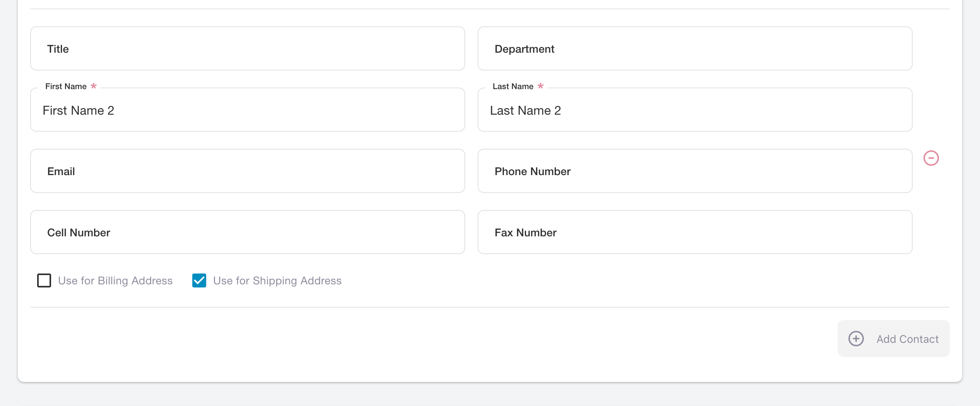
Task: Focus the Title input field
Action: (x=248, y=49)
